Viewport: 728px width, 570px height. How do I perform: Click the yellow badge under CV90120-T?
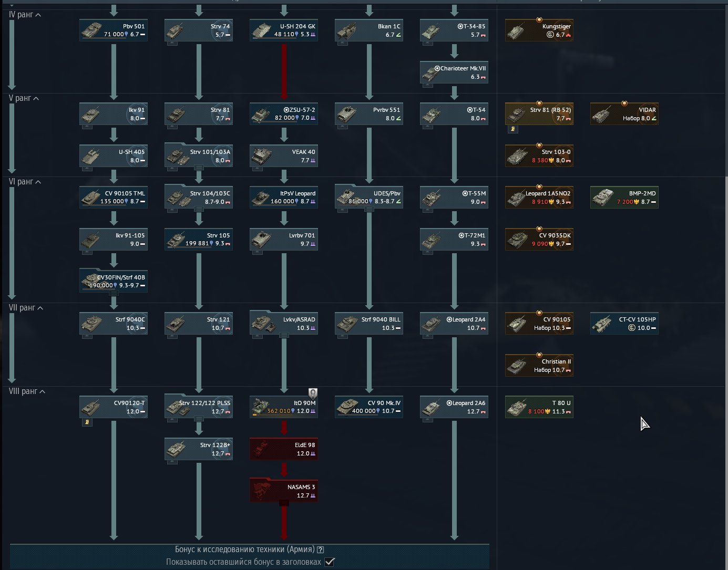(87, 422)
